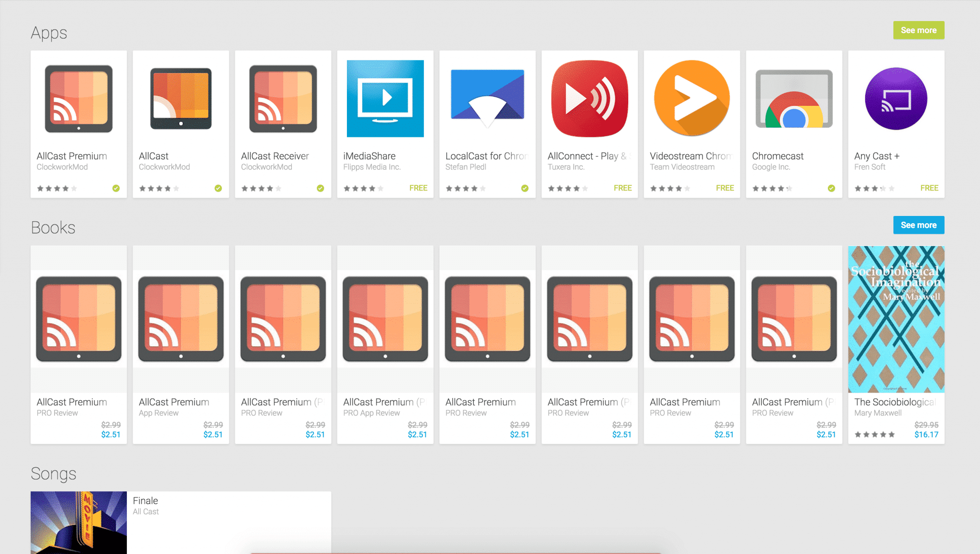The image size is (980, 554).
Task: Open the iMediaShare title link
Action: 369,156
